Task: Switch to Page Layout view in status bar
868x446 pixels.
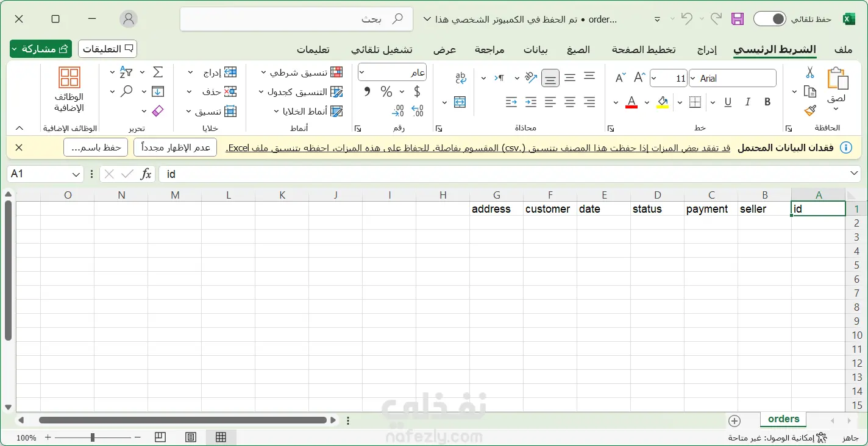Action: click(x=191, y=437)
